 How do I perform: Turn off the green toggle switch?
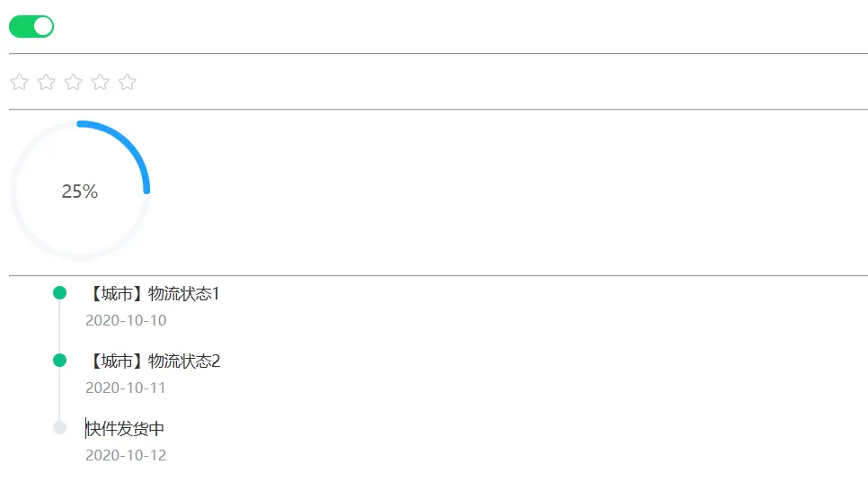pos(31,27)
